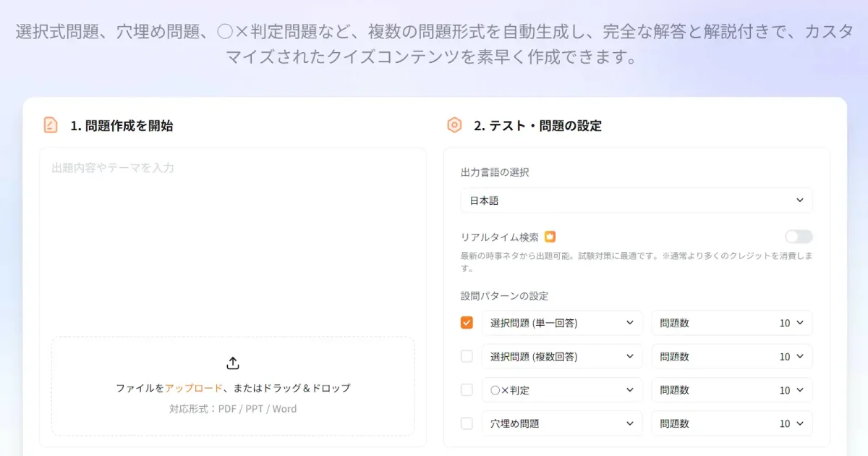Screen dimensions: 868x456
Task: Click the upload arrow icon in the file area
Action: [x=233, y=362]
